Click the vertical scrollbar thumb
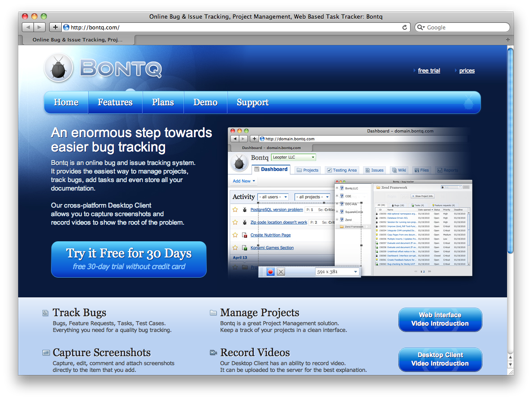This screenshot has width=532, height=400. pos(510,150)
